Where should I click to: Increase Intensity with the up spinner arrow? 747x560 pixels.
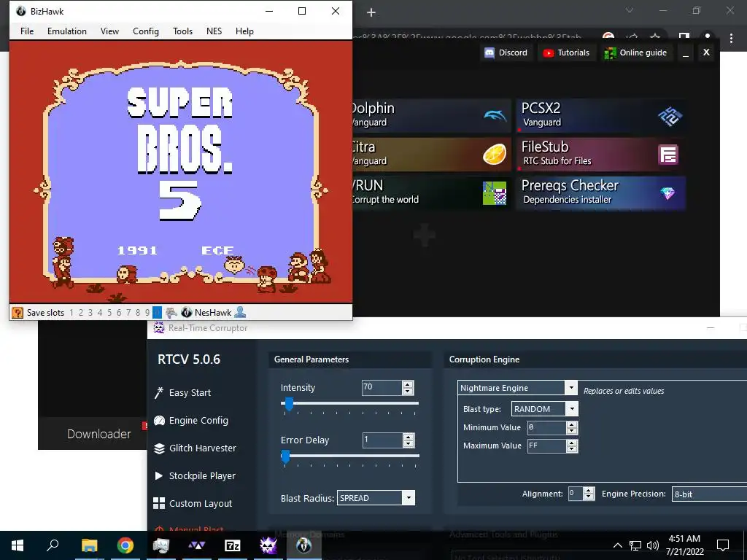(x=408, y=384)
